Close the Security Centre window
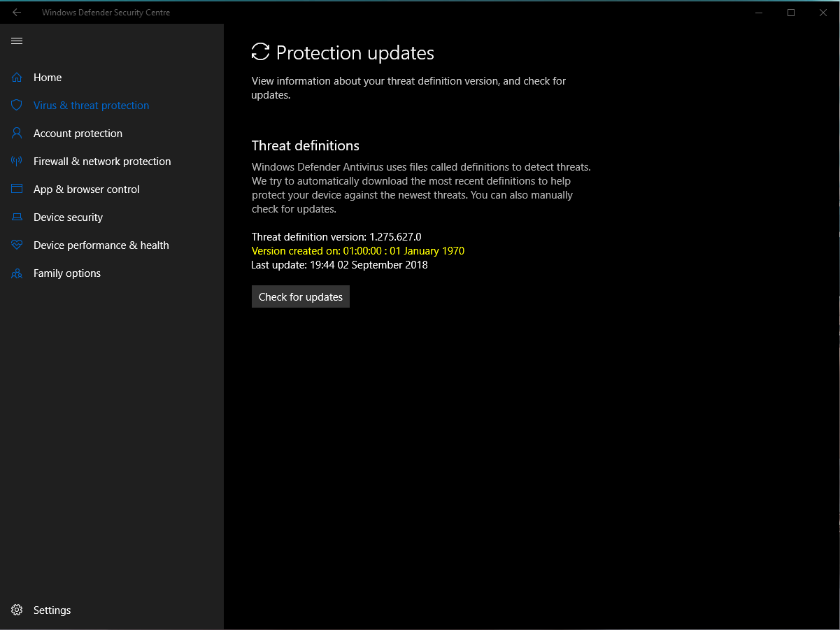The width and height of the screenshot is (840, 630). [823, 13]
